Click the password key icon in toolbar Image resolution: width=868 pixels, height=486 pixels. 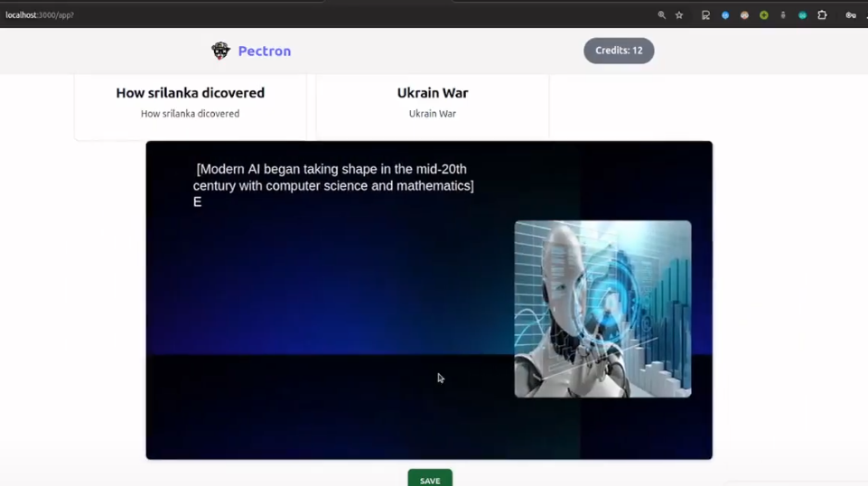tap(850, 15)
